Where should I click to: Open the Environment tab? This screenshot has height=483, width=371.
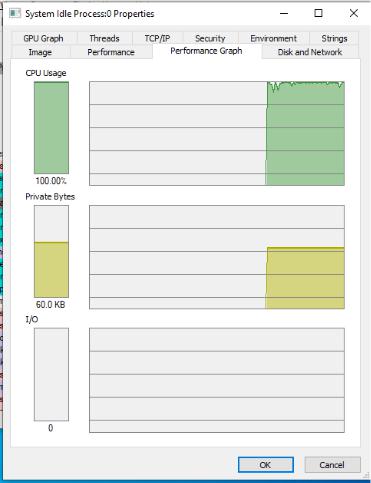[273, 38]
